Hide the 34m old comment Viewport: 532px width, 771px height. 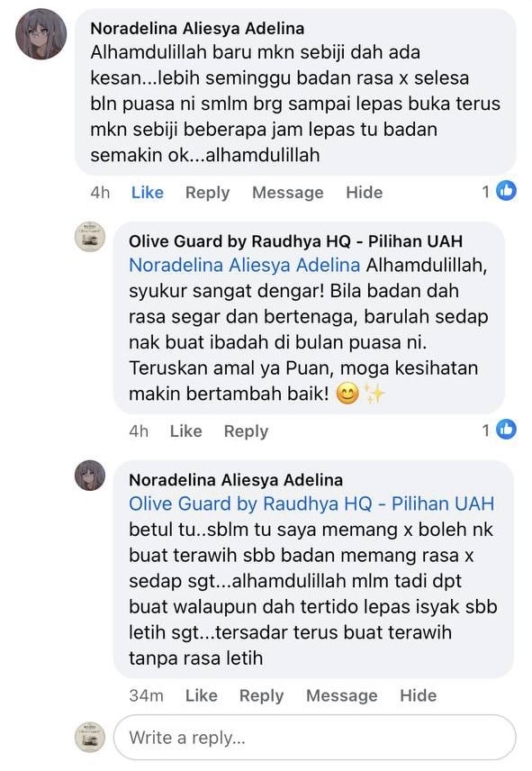tap(418, 695)
